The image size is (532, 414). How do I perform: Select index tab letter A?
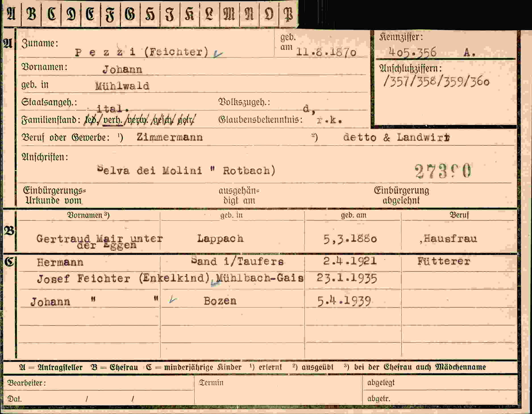[11, 14]
